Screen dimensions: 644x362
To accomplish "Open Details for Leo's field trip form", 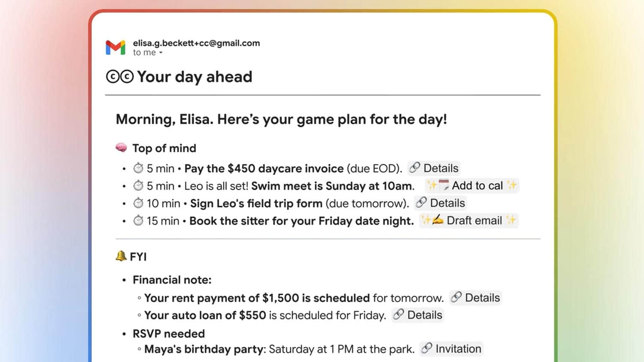I will (x=440, y=203).
